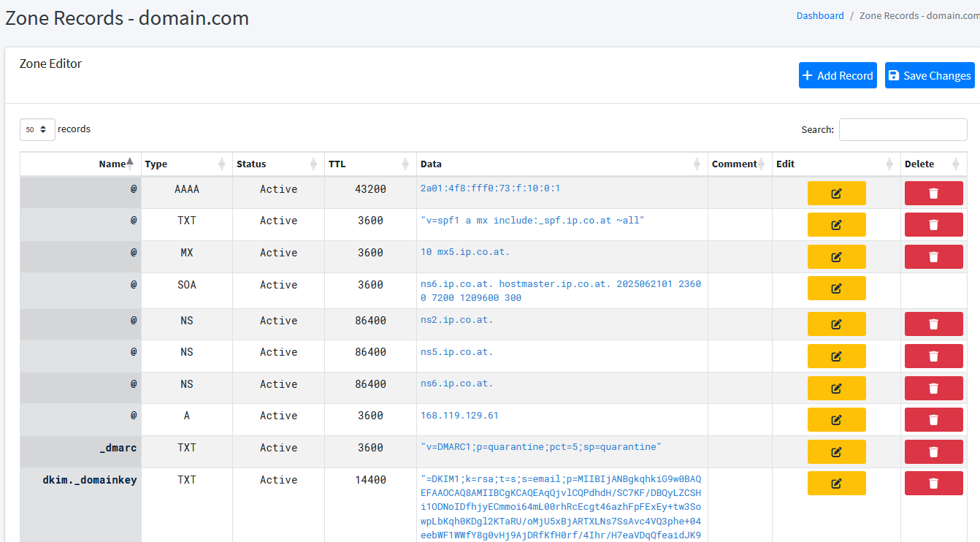Image resolution: width=980 pixels, height=542 pixels.
Task: Edit the A record 168.119.129.61
Action: click(836, 420)
